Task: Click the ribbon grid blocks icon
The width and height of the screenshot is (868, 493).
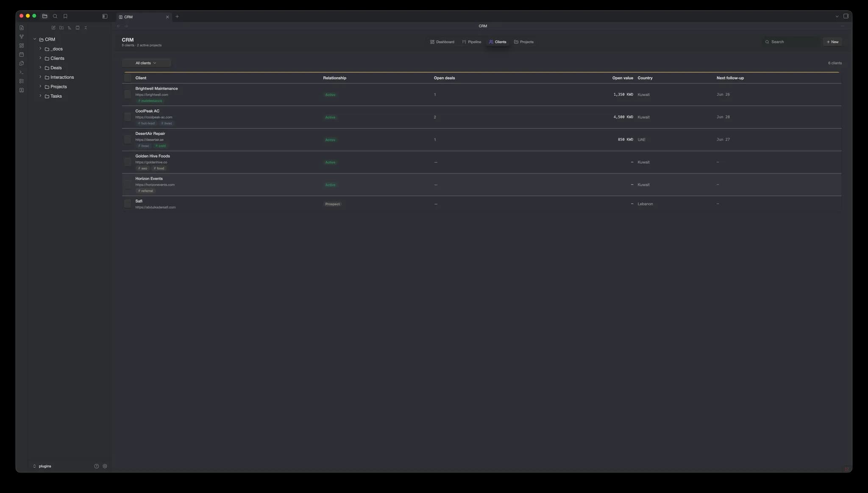Action: (22, 45)
